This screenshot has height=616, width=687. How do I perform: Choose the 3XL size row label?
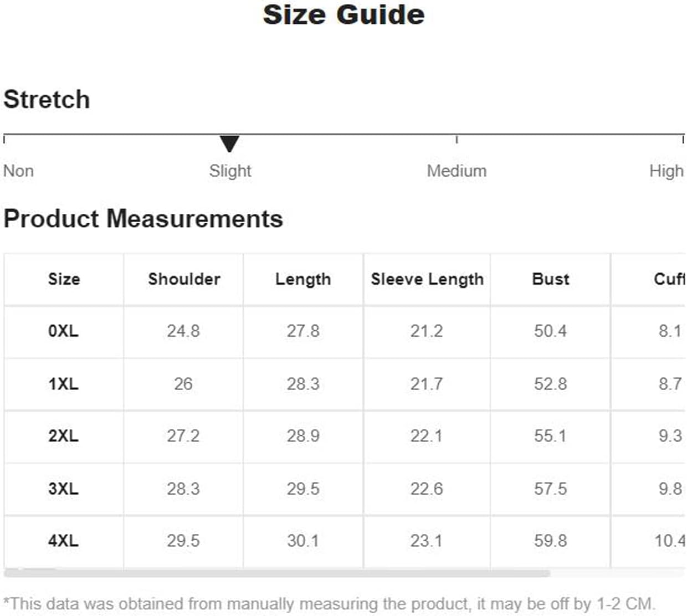point(63,489)
